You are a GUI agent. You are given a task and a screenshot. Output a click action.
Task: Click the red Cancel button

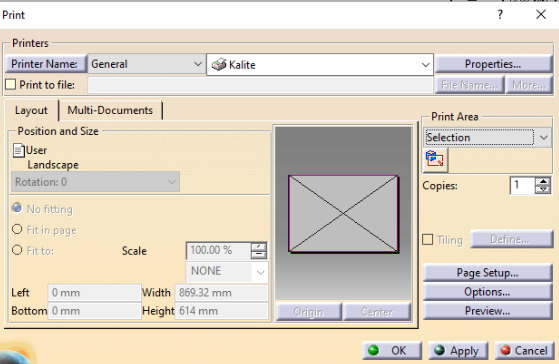pos(524,350)
